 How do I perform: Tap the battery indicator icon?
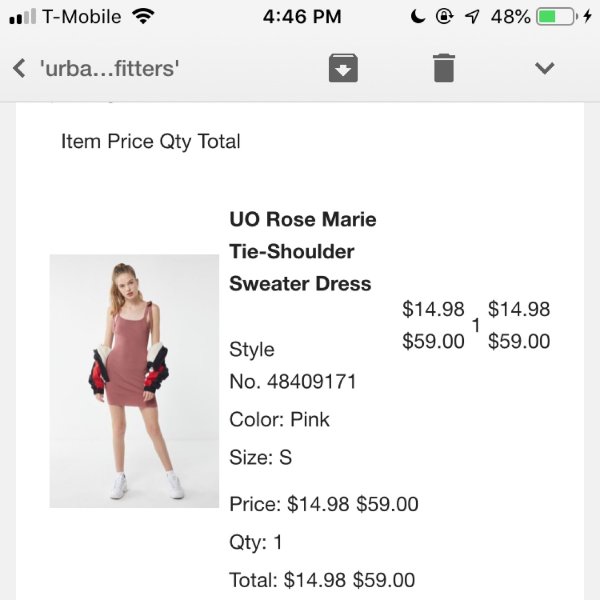tap(558, 17)
